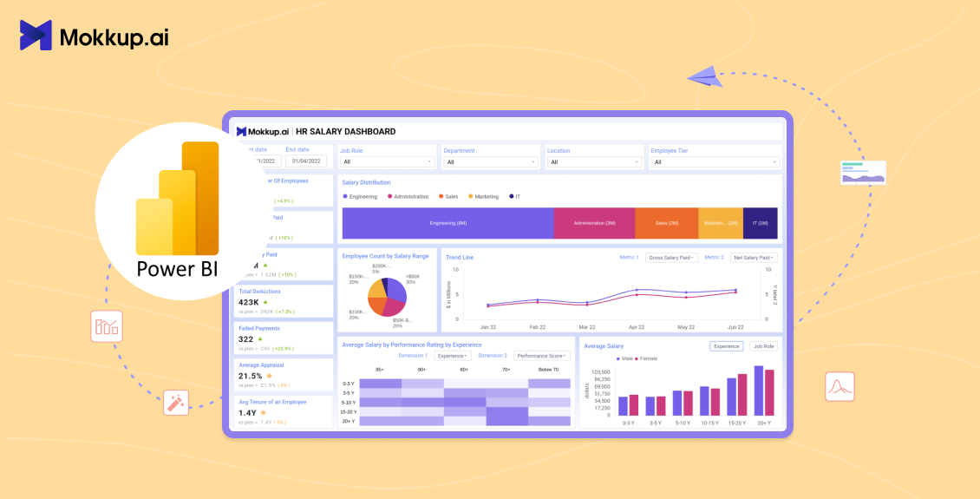
Task: Open the Department filter dropdown
Action: 491,161
